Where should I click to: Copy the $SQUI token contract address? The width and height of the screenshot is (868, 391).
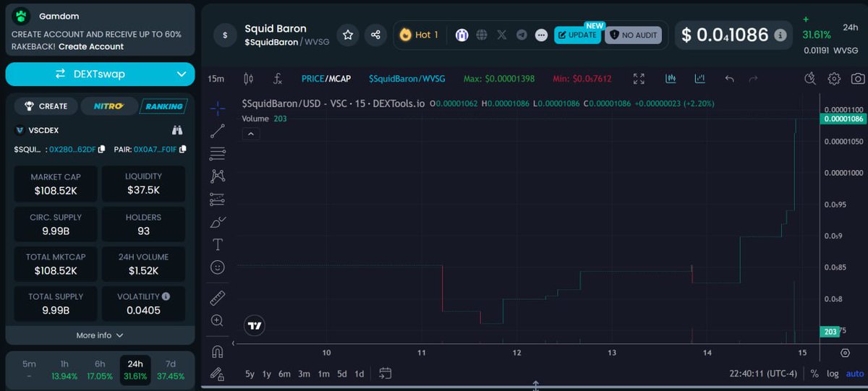click(x=102, y=150)
